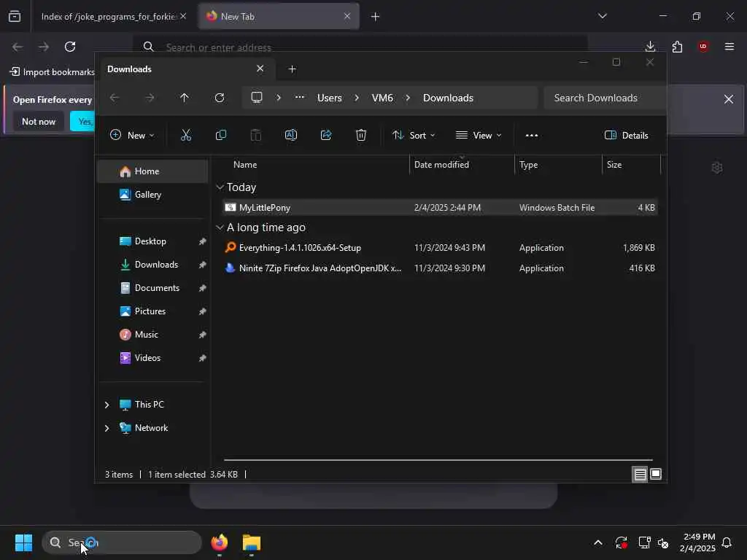
Task: Open Windows Start menu
Action: click(x=23, y=542)
